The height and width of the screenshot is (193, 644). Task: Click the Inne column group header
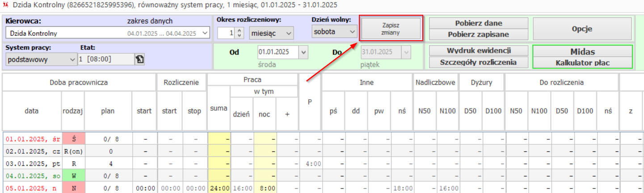pyautogui.click(x=367, y=82)
